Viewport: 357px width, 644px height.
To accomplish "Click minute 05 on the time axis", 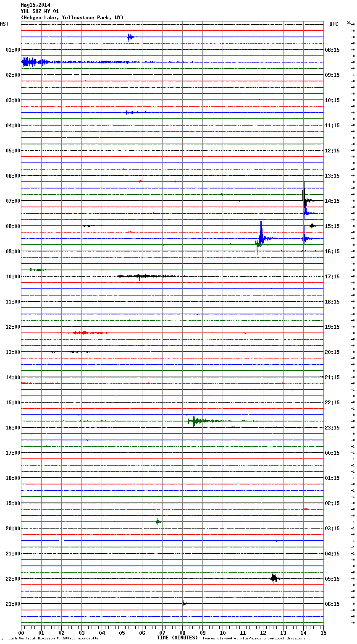I will [122, 633].
